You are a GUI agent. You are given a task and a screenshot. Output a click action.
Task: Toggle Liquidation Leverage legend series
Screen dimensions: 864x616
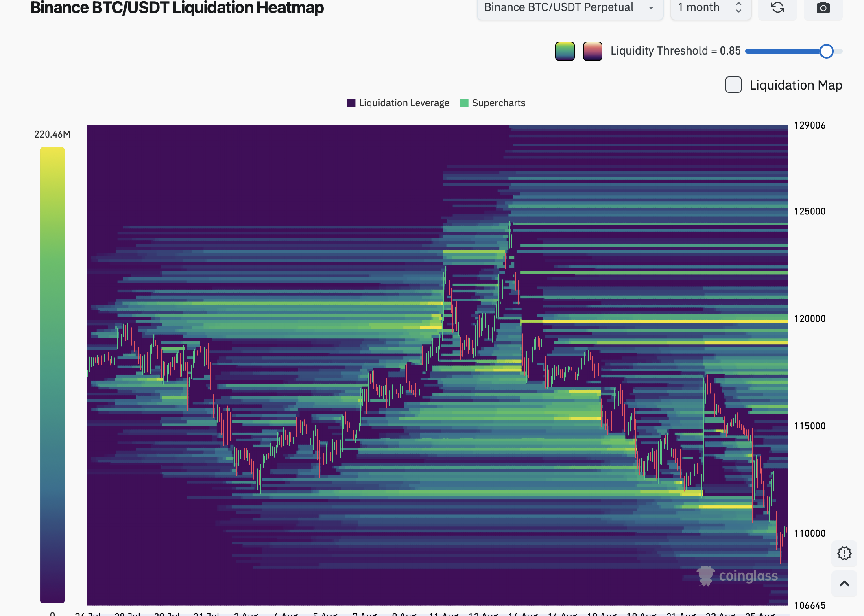coord(398,103)
